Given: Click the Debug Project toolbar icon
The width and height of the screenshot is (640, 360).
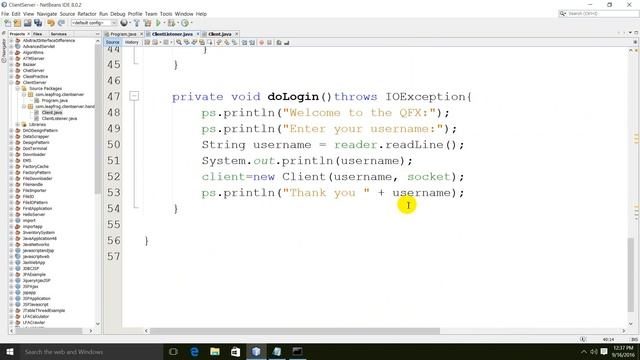Looking at the screenshot, I should pos(171,23).
